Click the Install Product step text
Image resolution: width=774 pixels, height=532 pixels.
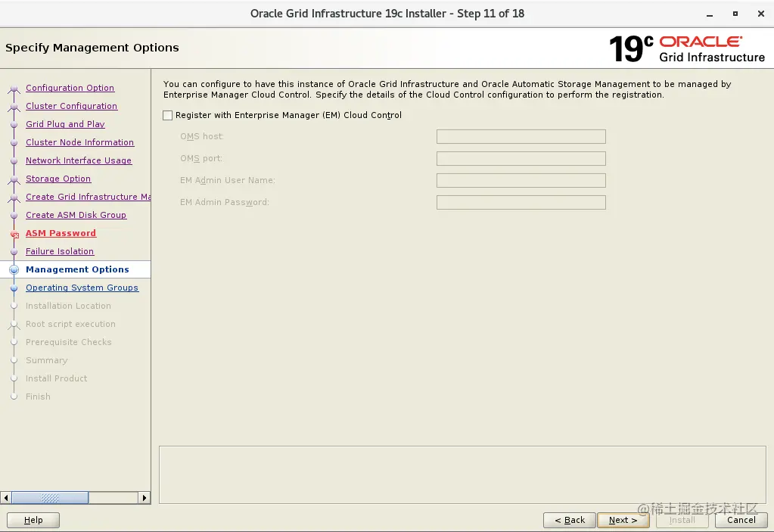click(x=56, y=378)
